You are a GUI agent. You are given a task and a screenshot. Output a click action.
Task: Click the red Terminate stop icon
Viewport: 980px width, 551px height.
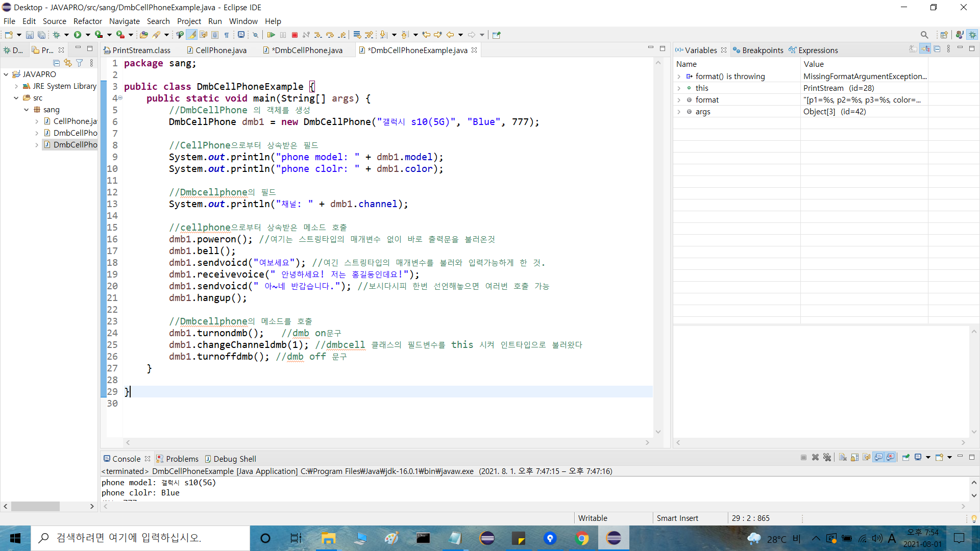pyautogui.click(x=295, y=35)
